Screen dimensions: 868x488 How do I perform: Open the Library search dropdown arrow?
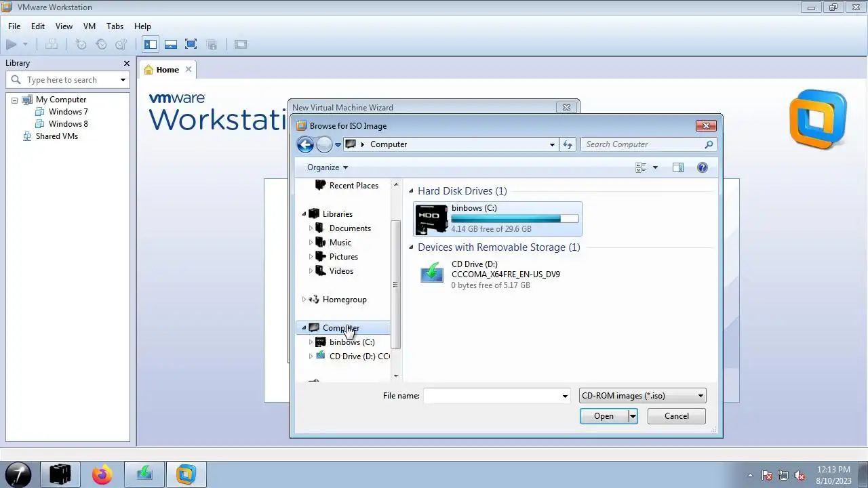click(x=123, y=80)
